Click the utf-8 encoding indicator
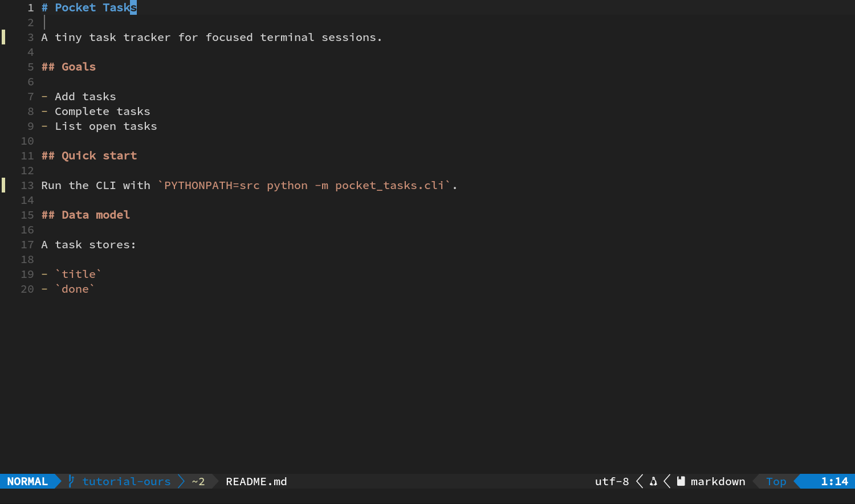This screenshot has height=504, width=855. coord(612,481)
